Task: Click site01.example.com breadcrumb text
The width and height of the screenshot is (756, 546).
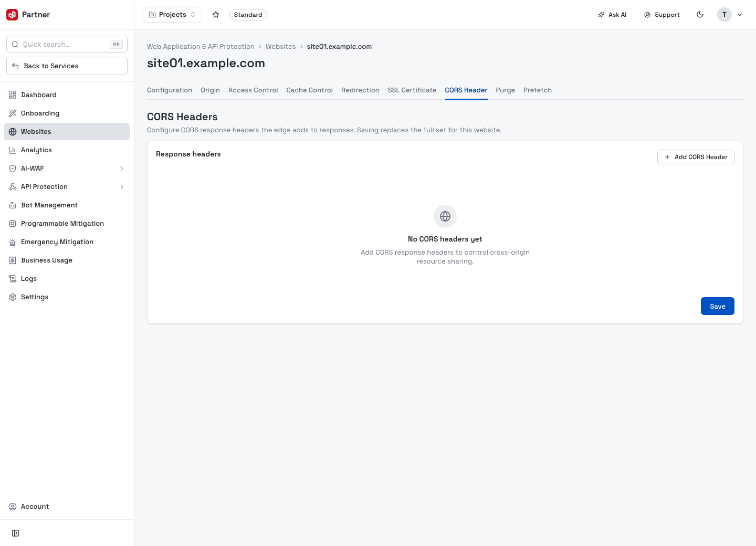Action: pyautogui.click(x=339, y=47)
